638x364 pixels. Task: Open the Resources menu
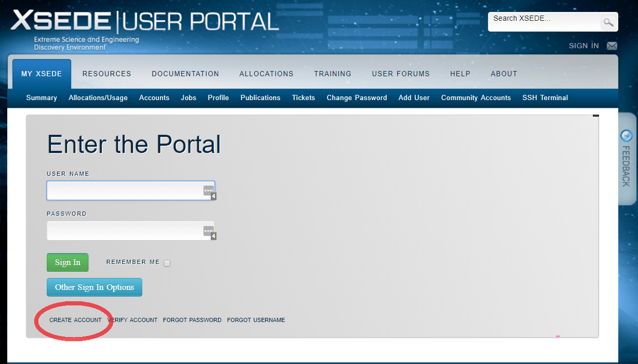[x=107, y=74]
